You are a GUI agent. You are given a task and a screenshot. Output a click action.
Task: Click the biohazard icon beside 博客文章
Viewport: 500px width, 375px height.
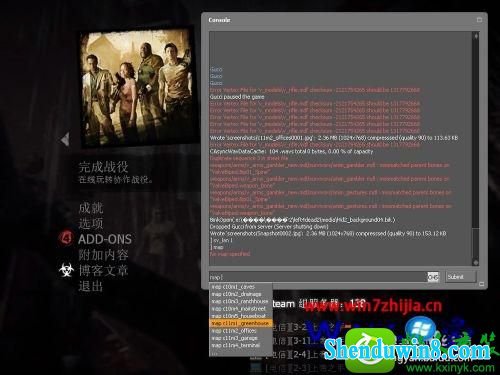[x=66, y=270]
